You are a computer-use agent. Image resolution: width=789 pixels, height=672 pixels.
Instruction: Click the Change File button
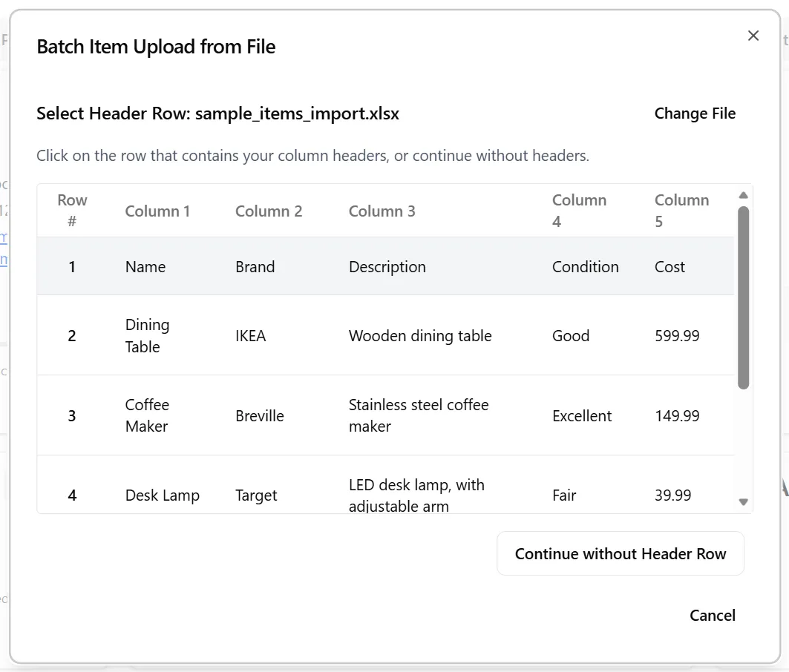695,113
